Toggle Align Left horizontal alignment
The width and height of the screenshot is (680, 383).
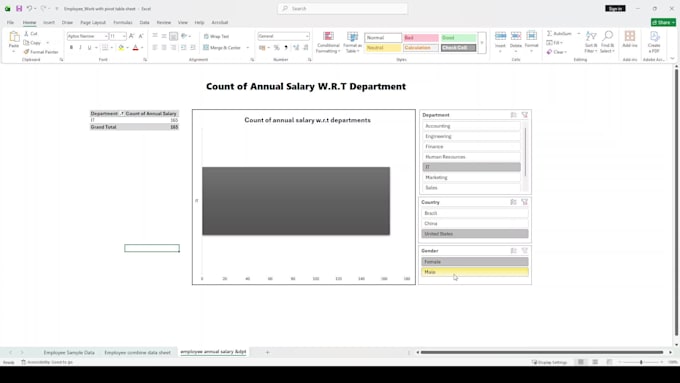[155, 48]
